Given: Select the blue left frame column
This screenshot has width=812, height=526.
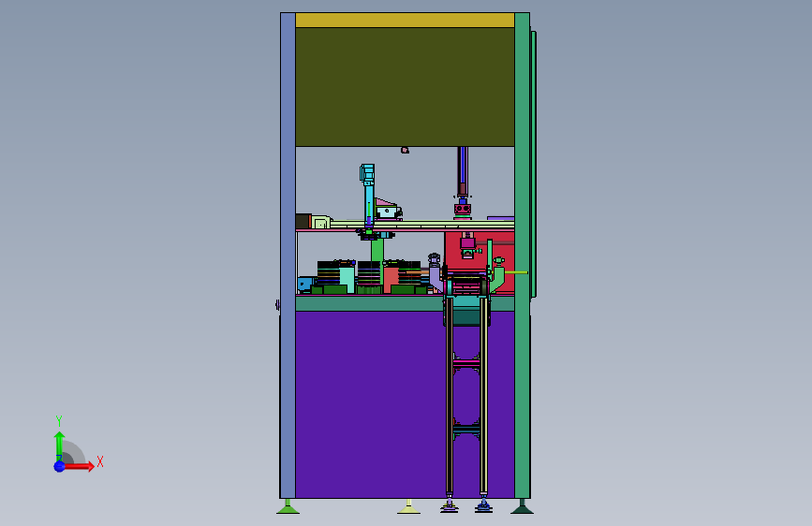Looking at the screenshot, I should click(288, 256).
